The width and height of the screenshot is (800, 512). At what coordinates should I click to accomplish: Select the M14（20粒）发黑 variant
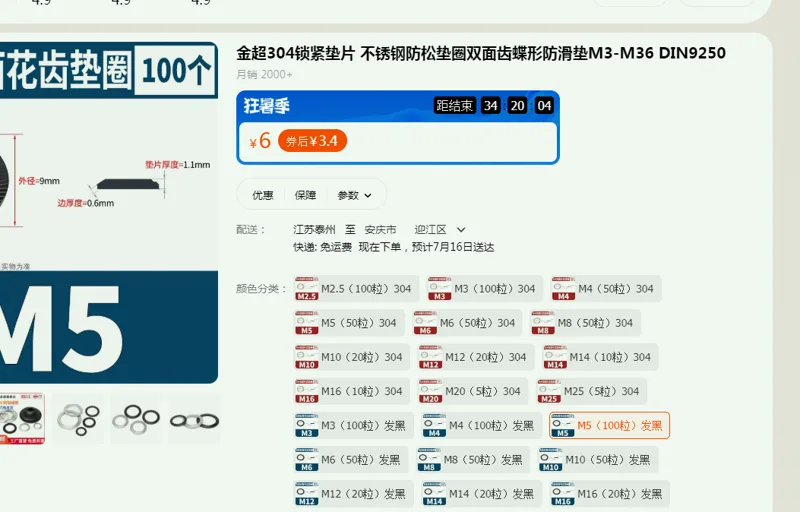482,494
